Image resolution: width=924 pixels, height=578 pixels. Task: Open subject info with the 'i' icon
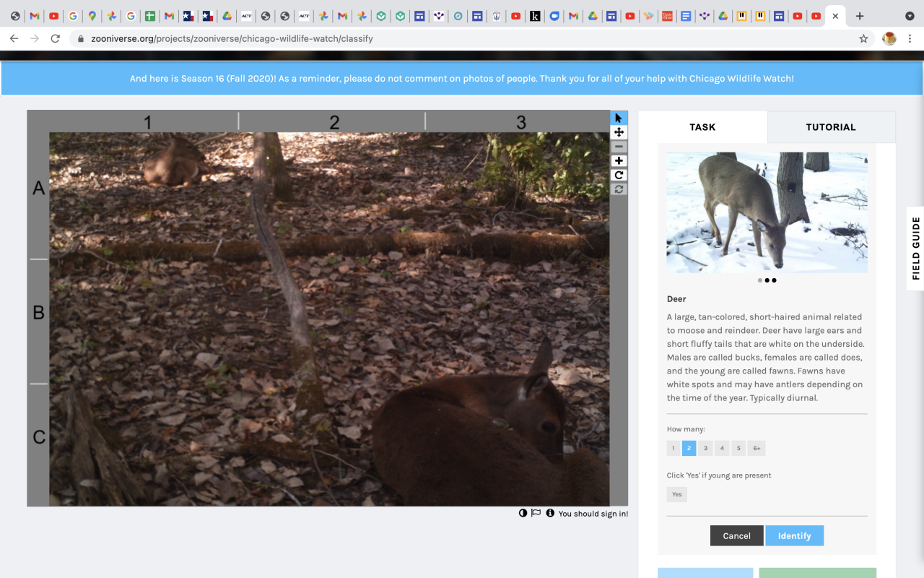pos(550,513)
